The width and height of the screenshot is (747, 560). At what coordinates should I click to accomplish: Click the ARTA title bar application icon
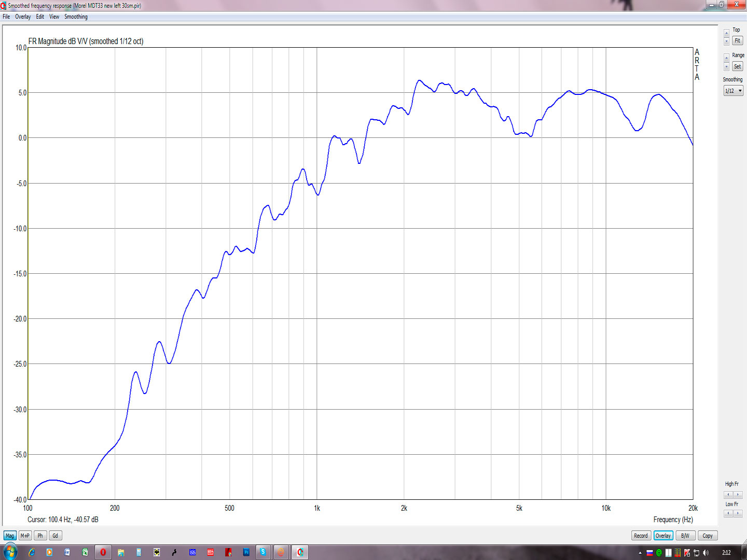point(4,6)
